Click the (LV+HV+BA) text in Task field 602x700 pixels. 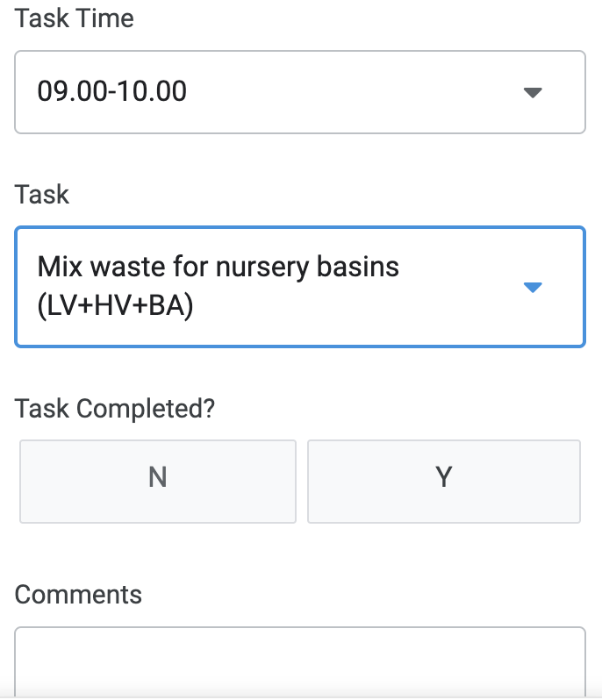pyautogui.click(x=115, y=306)
